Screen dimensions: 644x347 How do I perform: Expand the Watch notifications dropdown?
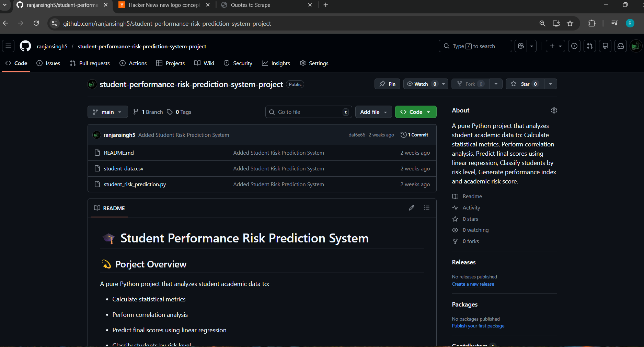[x=444, y=84]
